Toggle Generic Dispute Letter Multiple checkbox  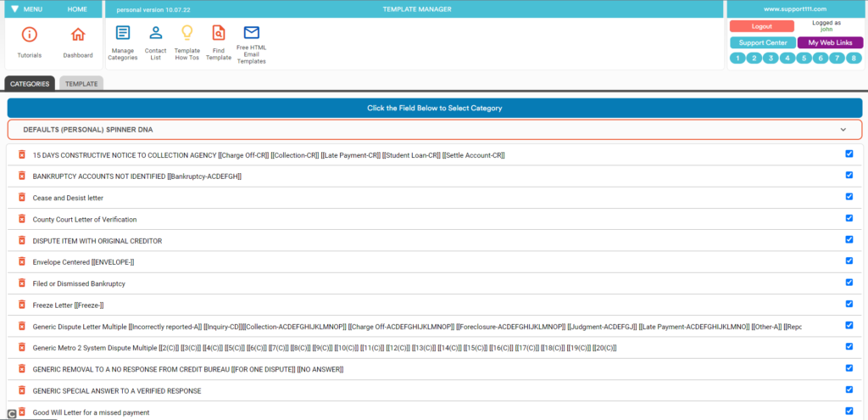coord(849,325)
